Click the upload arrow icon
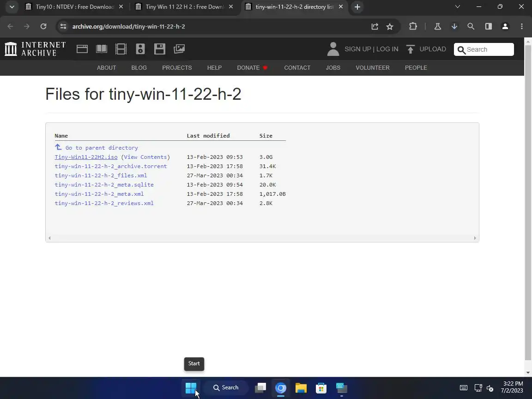Image resolution: width=532 pixels, height=399 pixels. tap(410, 49)
